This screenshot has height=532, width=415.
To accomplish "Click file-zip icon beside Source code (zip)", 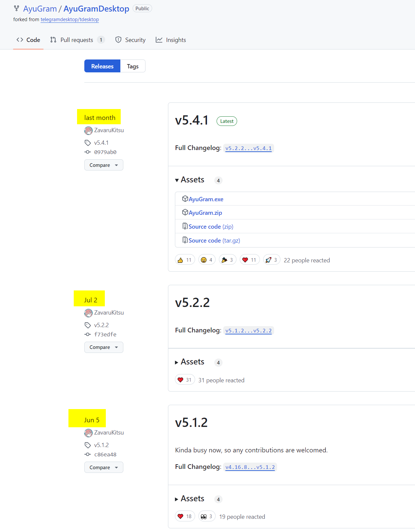I will [185, 226].
